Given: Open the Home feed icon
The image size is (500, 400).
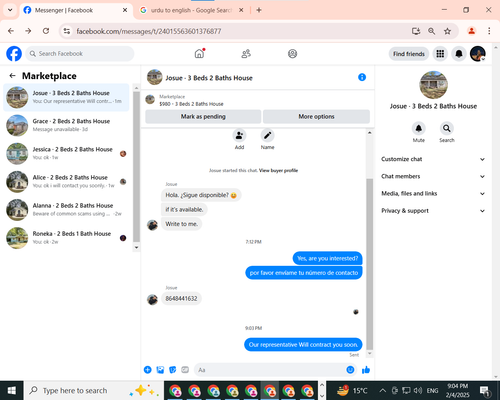Looking at the screenshot, I should pyautogui.click(x=199, y=54).
